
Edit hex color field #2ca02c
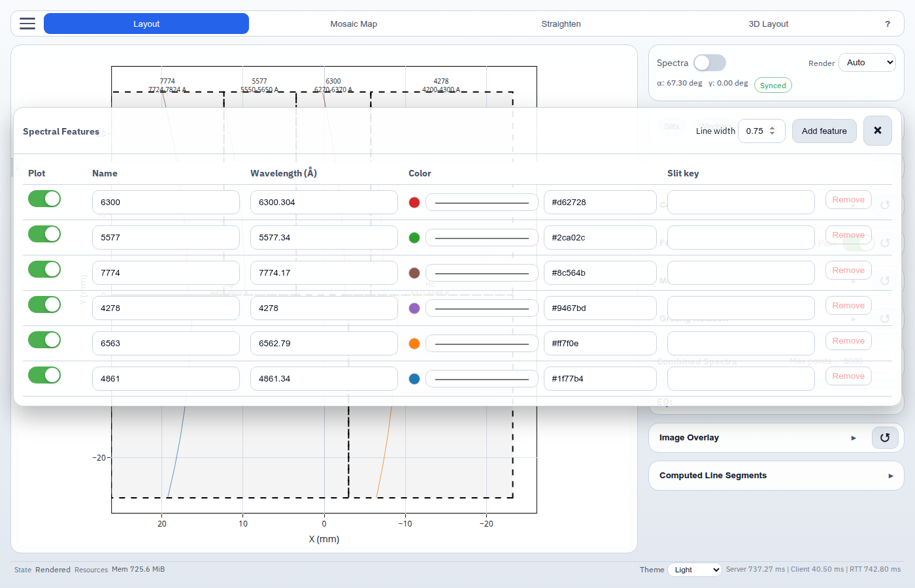pos(600,238)
